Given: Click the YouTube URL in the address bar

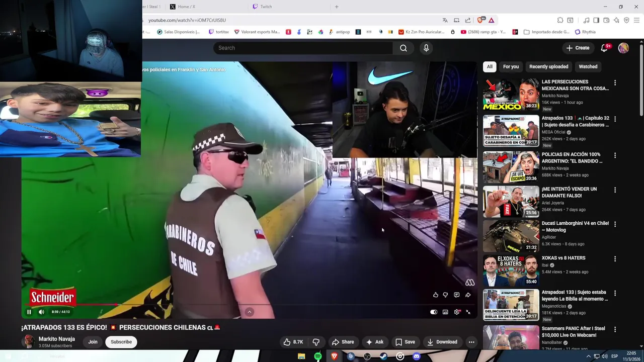Looking at the screenshot, I should [187, 20].
